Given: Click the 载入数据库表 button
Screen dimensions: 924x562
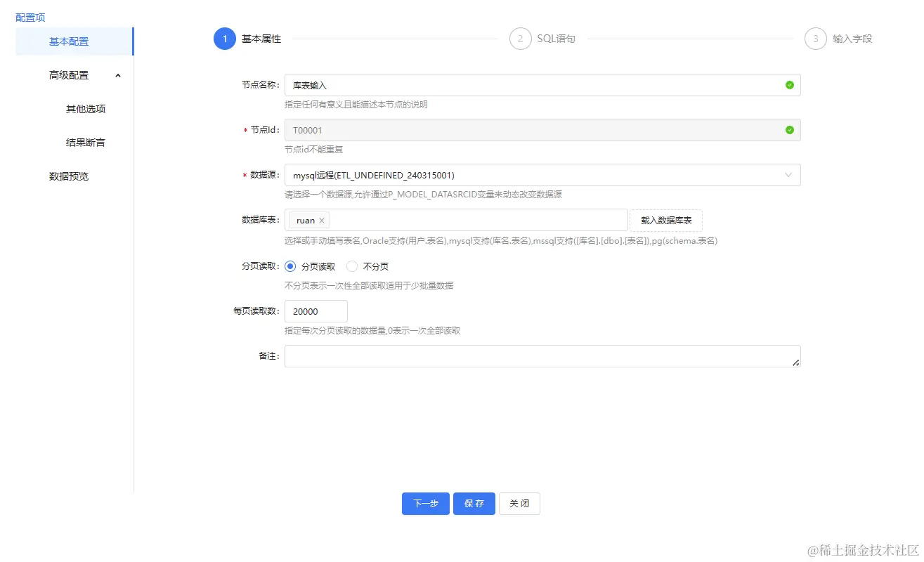Looking at the screenshot, I should (x=666, y=221).
